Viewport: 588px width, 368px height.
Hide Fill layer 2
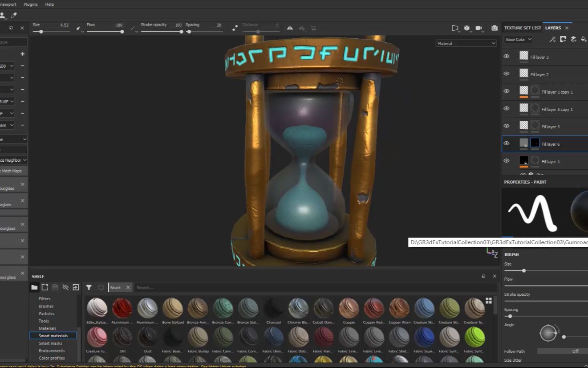pos(506,74)
